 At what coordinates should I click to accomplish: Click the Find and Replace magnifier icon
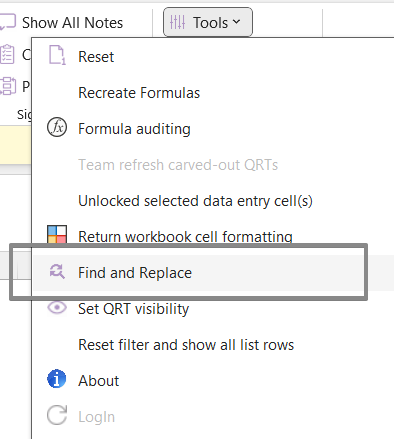click(x=57, y=271)
